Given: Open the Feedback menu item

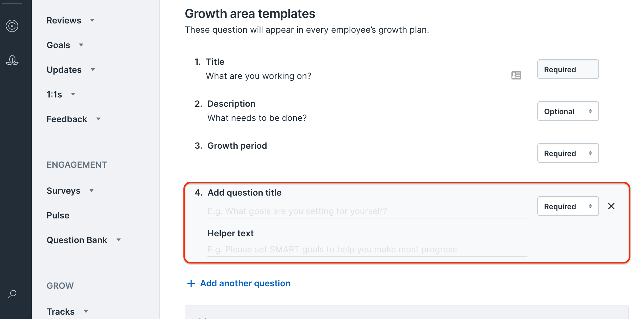Looking at the screenshot, I should coord(67,119).
